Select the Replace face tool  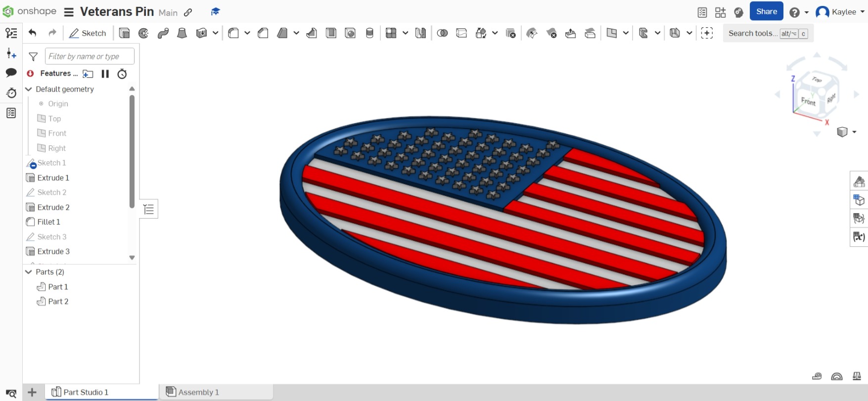[x=590, y=33]
